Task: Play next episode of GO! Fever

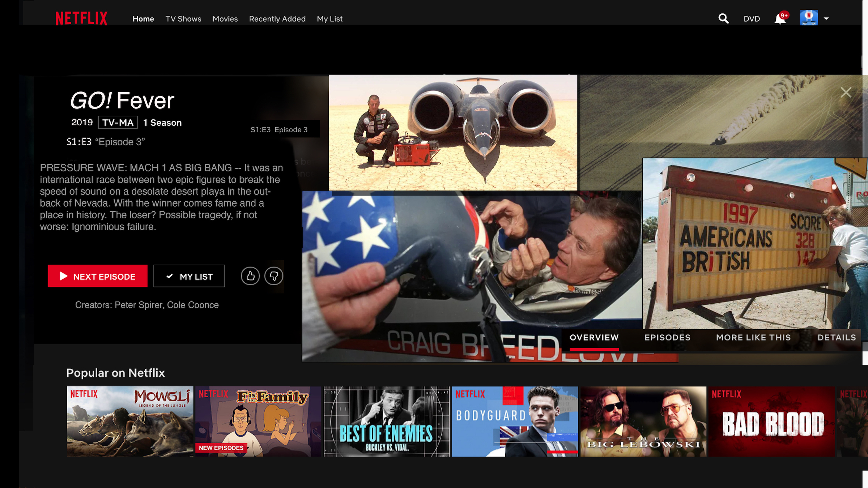Action: click(x=98, y=276)
